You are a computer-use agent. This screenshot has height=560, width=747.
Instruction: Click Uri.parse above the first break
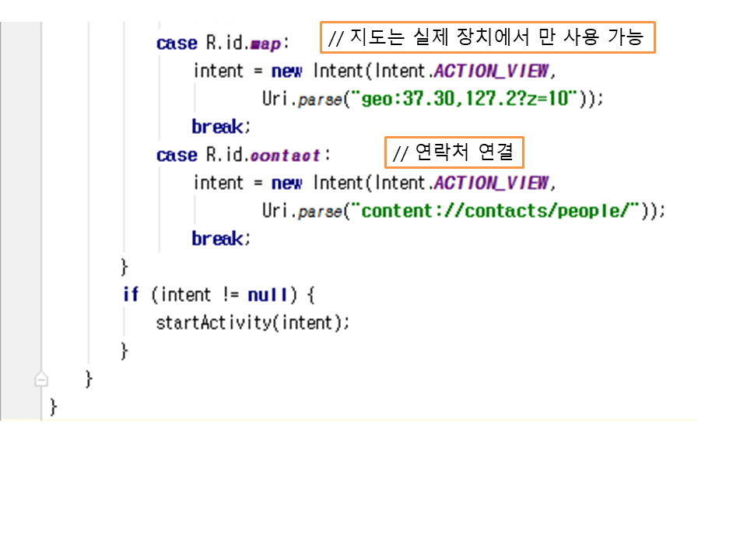coord(302,100)
